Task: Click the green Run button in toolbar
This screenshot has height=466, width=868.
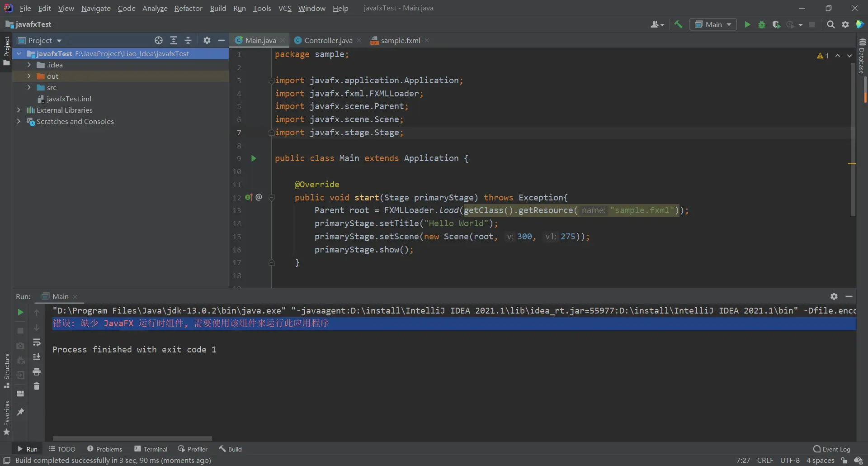Action: click(x=747, y=24)
